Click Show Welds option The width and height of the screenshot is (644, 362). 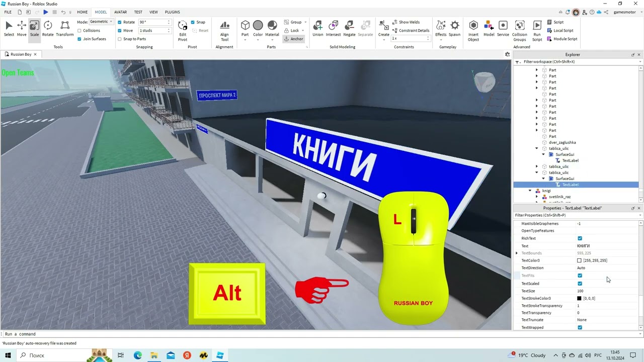tap(406, 22)
